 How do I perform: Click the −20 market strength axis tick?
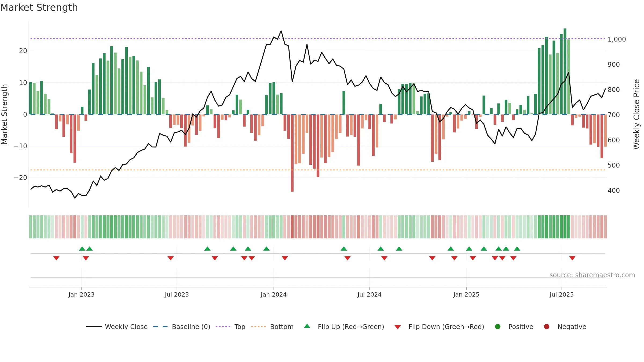click(21, 178)
